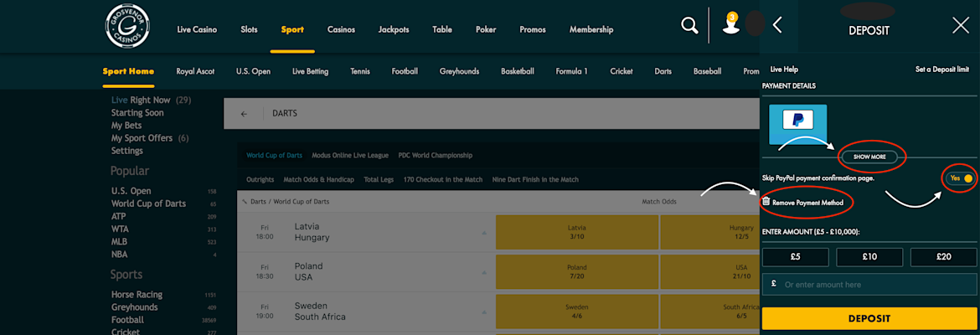
Task: Bet on Poland at 7/20
Action: (x=576, y=272)
